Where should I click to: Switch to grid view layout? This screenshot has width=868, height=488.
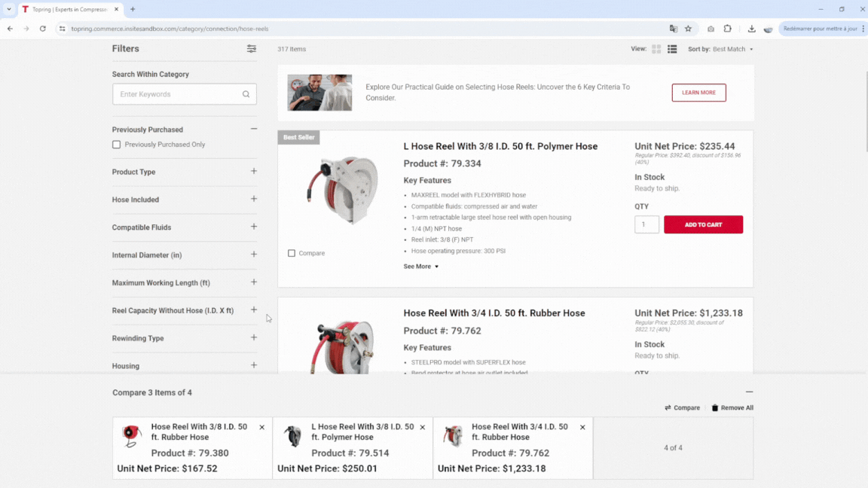pos(656,49)
